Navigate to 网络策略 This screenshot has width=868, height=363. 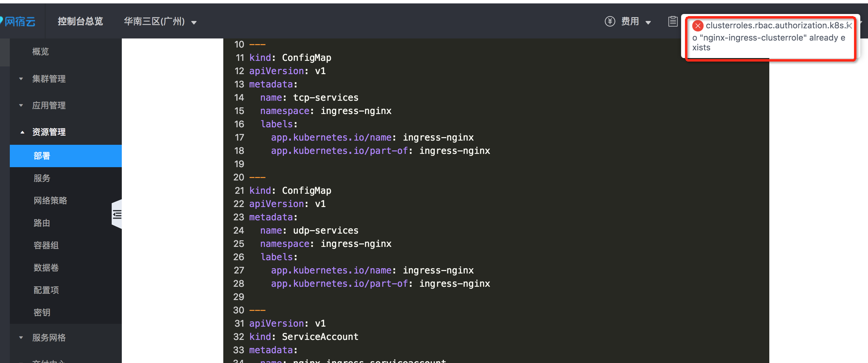tap(50, 201)
